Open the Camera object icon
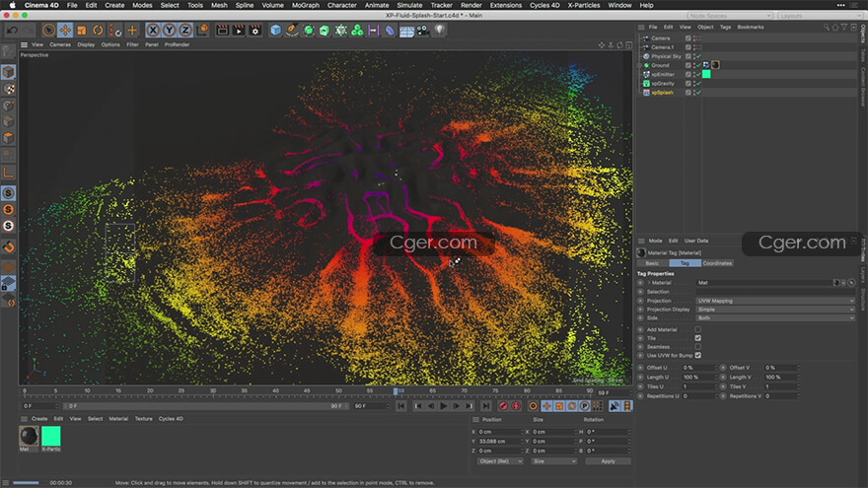868x488 pixels. 423,30
